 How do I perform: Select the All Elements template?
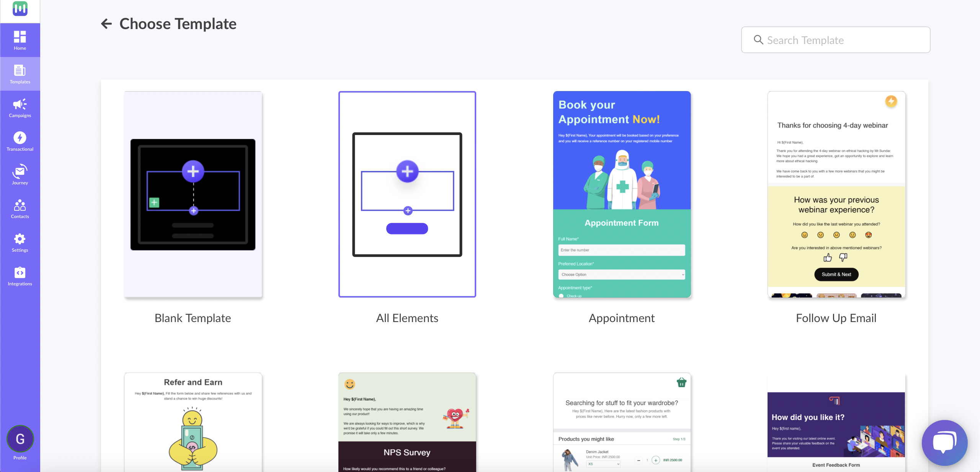[407, 194]
